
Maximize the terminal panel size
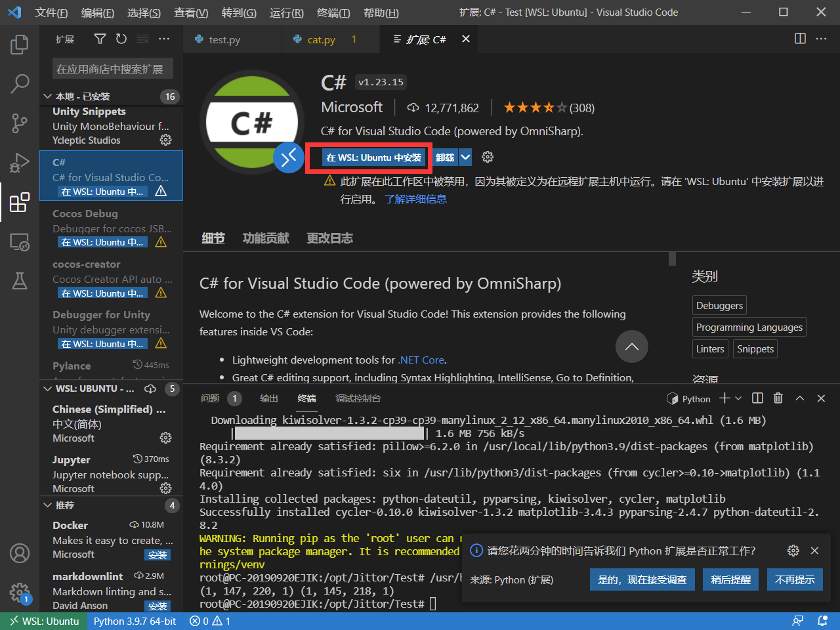click(x=800, y=398)
